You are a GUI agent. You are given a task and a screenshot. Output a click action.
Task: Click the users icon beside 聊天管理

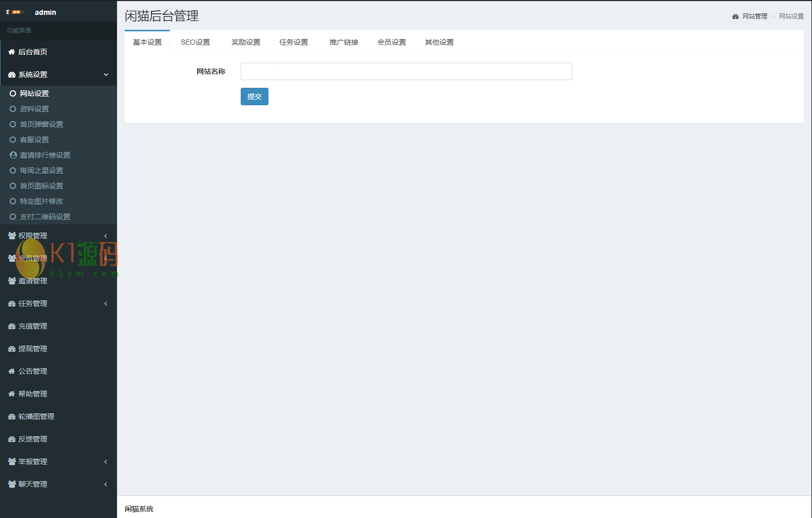(12, 484)
